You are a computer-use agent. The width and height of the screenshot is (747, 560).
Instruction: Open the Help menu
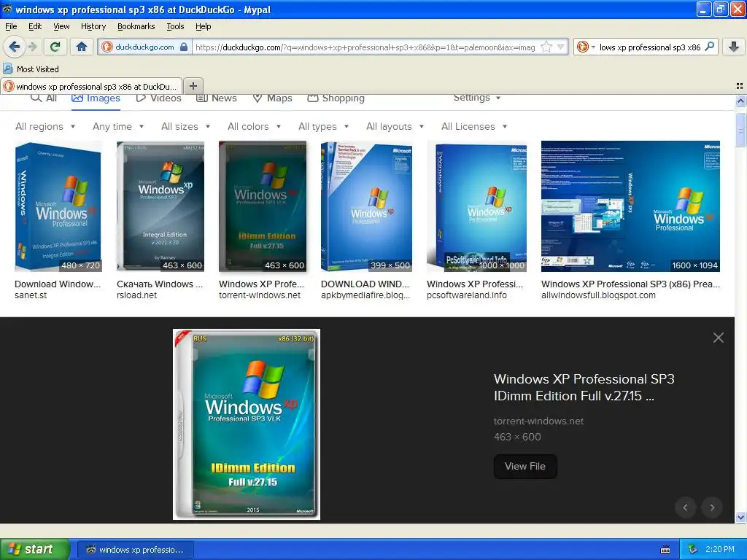(203, 26)
